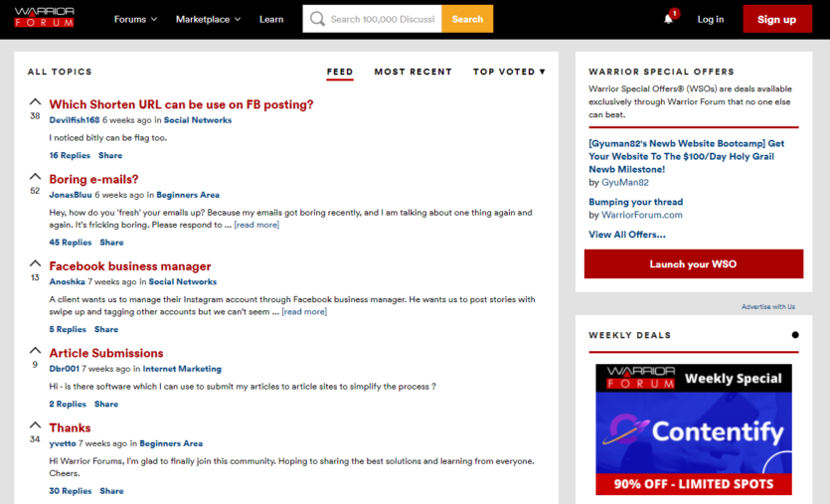Select the Weekly Deals carousel dot
This screenshot has width=830, height=504.
click(x=795, y=335)
